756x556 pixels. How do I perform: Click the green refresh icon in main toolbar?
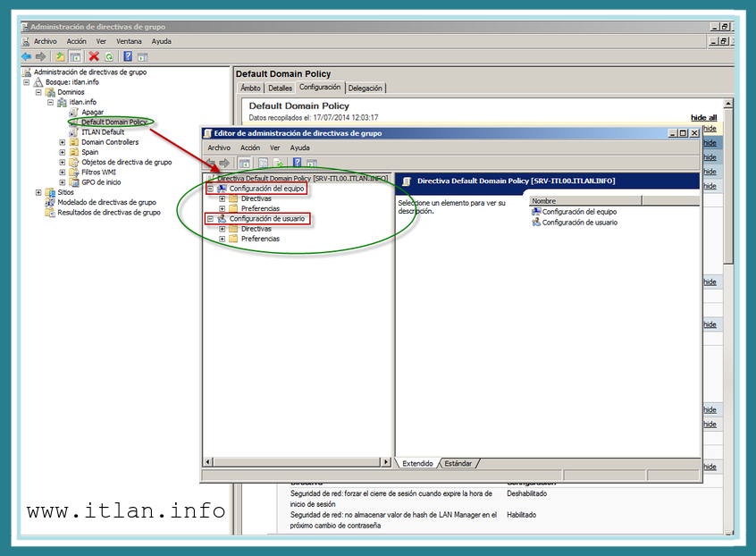click(108, 56)
